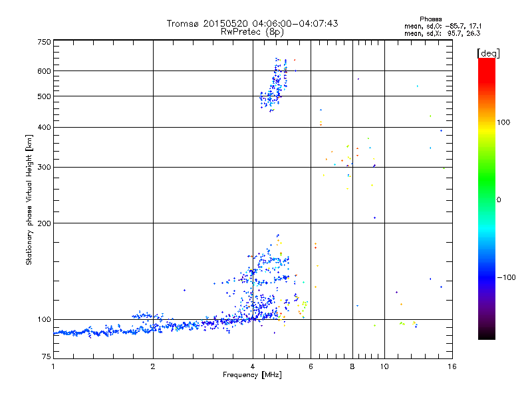Click the x-axis title 'Frequency [MHz]'
Screen dimensions: 532x399
click(x=252, y=375)
